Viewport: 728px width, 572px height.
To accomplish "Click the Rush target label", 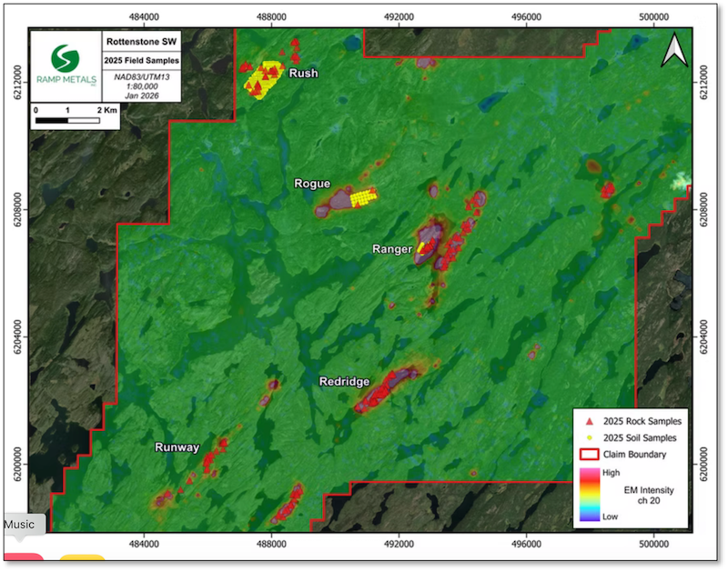I will (x=303, y=73).
